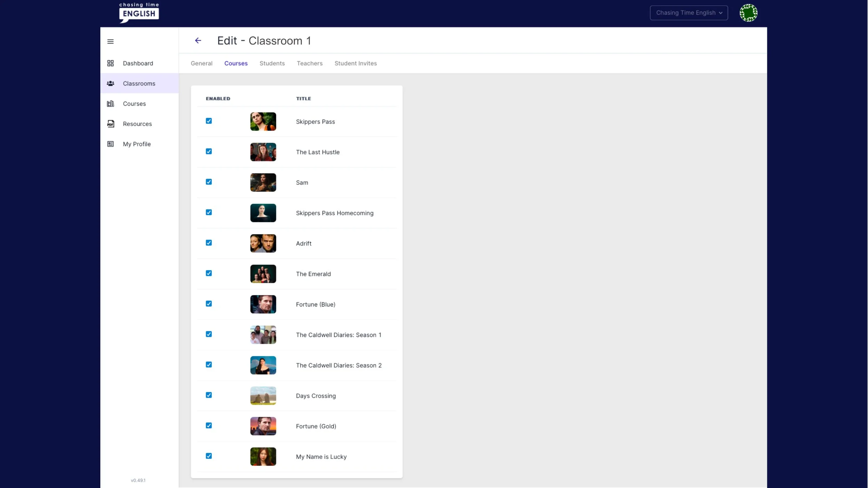Click the Classrooms people icon
The width and height of the screenshot is (868, 488).
pyautogui.click(x=110, y=83)
